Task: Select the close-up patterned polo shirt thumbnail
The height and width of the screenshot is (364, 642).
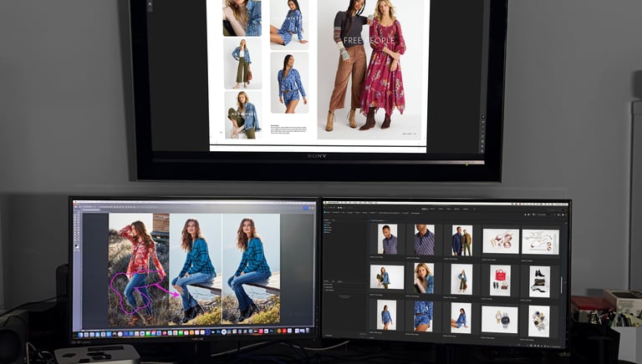Action: tap(424, 240)
